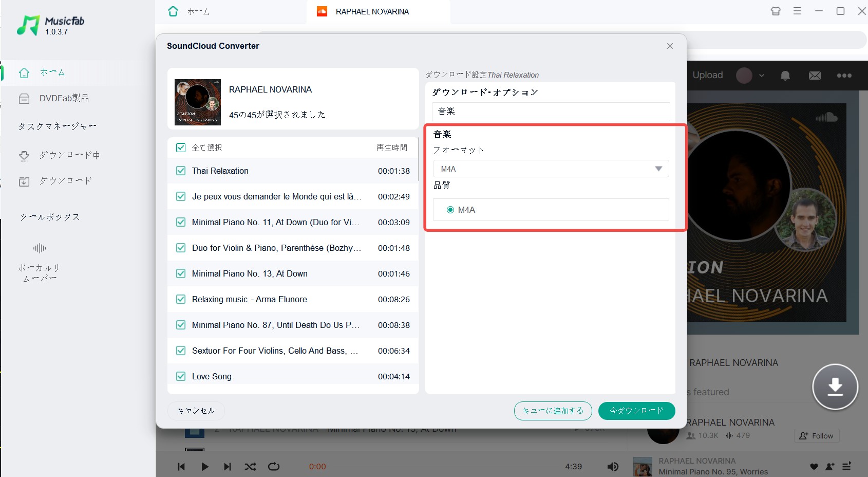Play the current track in player
Screen dimensions: 868x477
[x=205, y=467]
